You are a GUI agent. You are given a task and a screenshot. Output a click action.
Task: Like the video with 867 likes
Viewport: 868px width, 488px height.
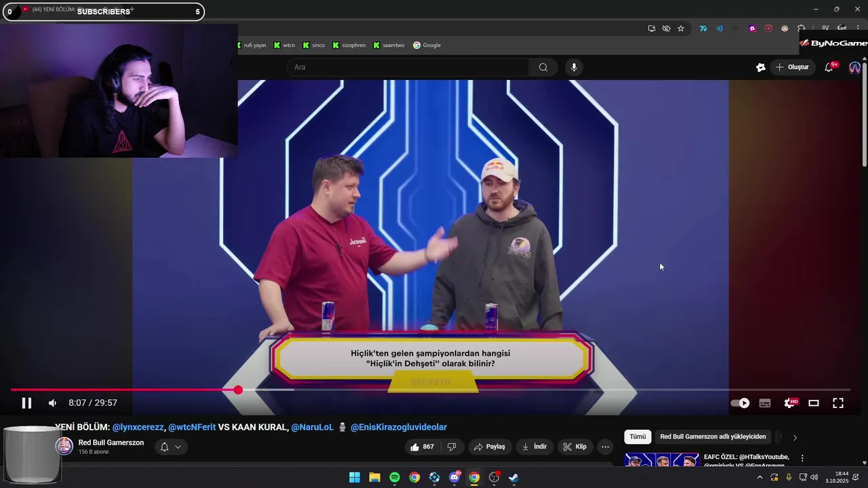click(422, 447)
